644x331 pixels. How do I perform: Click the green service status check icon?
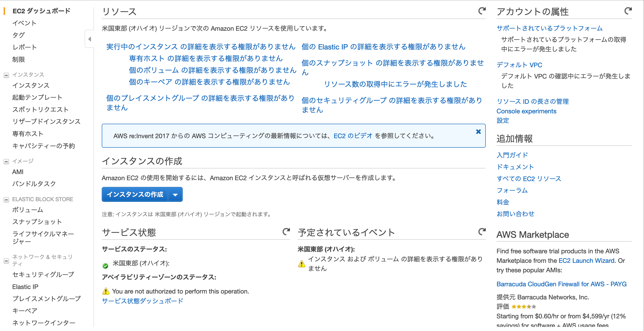tap(105, 266)
